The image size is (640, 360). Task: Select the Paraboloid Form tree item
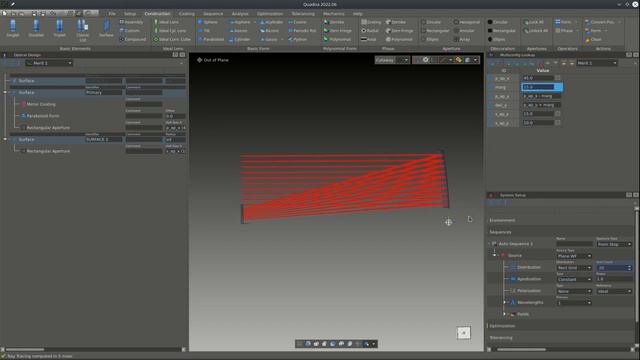tap(42, 116)
